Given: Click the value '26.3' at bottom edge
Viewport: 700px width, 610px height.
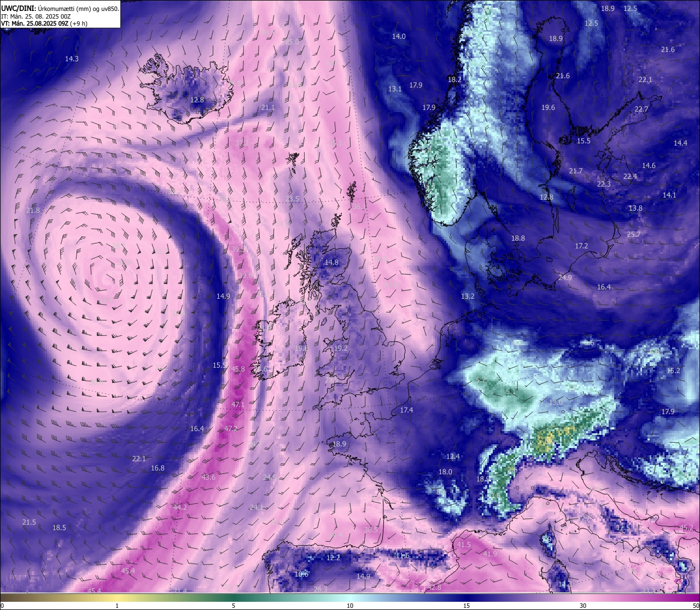Looking at the screenshot, I should click(320, 589).
